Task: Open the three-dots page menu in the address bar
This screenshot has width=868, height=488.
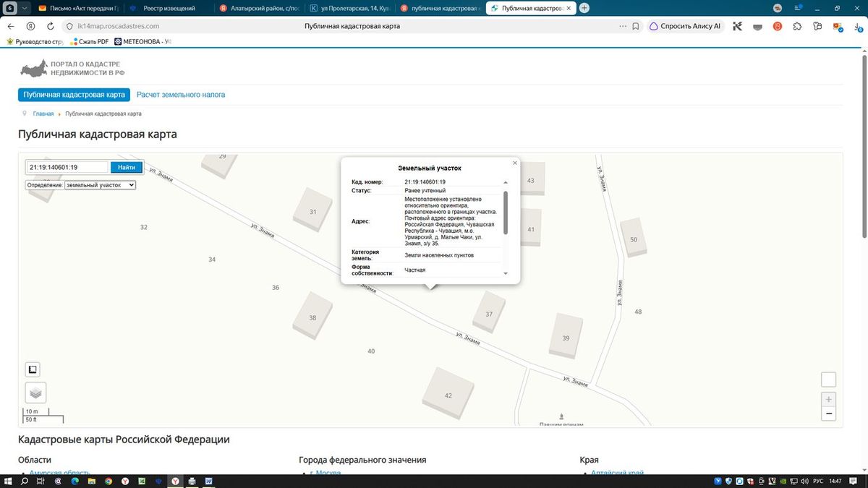Action: [623, 26]
